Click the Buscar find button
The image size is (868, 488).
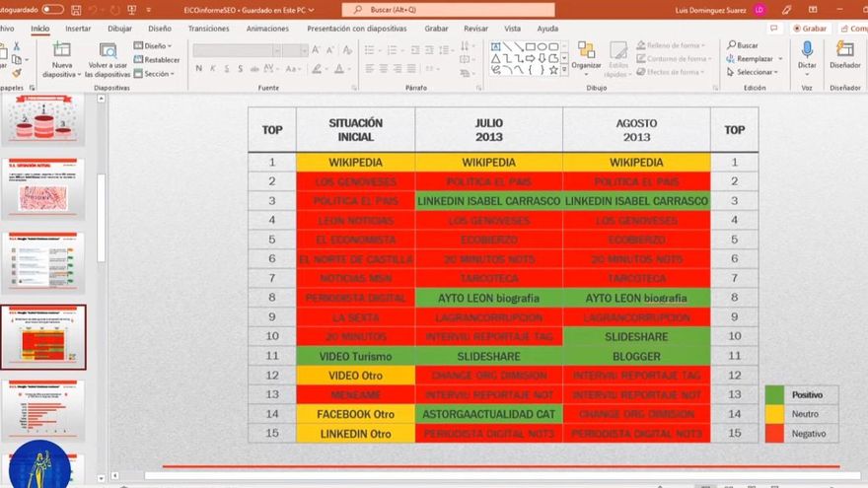(743, 45)
